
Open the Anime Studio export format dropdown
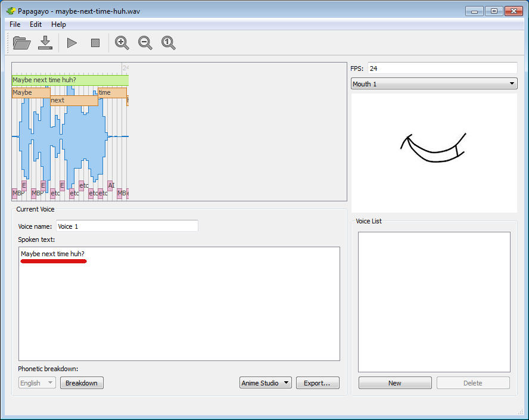[266, 383]
